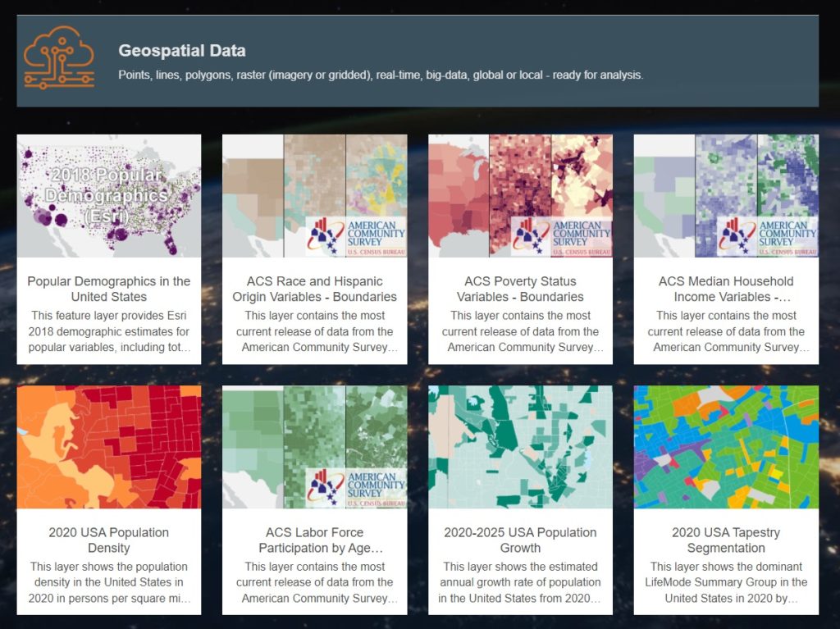Click the ACS Labor Force Participation by Age title
840x629 pixels.
(x=321, y=540)
